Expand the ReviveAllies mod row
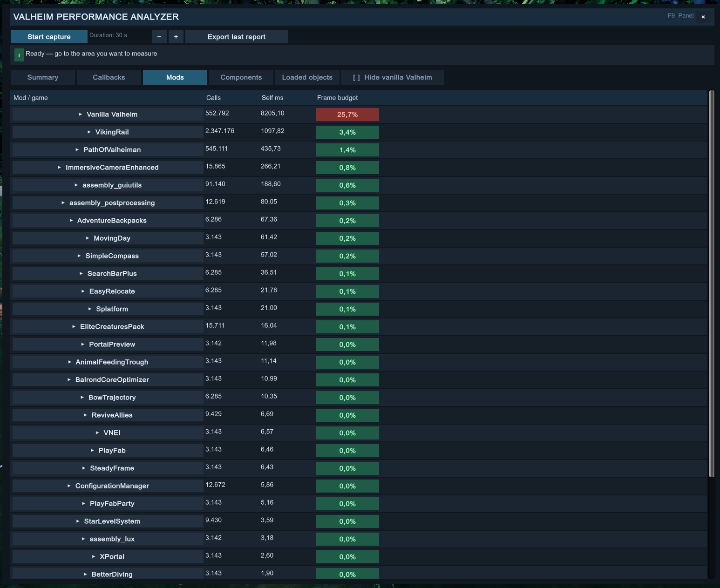This screenshot has width=720, height=588. [x=108, y=415]
